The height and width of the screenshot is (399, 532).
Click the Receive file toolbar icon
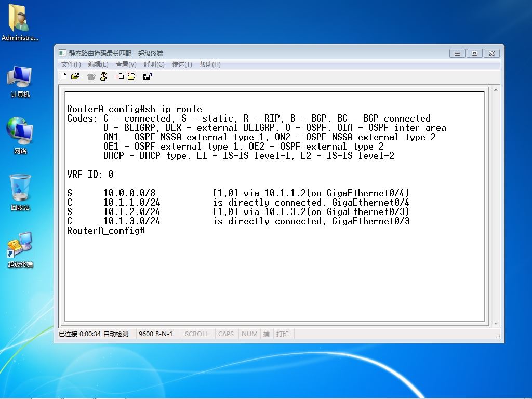click(x=131, y=76)
